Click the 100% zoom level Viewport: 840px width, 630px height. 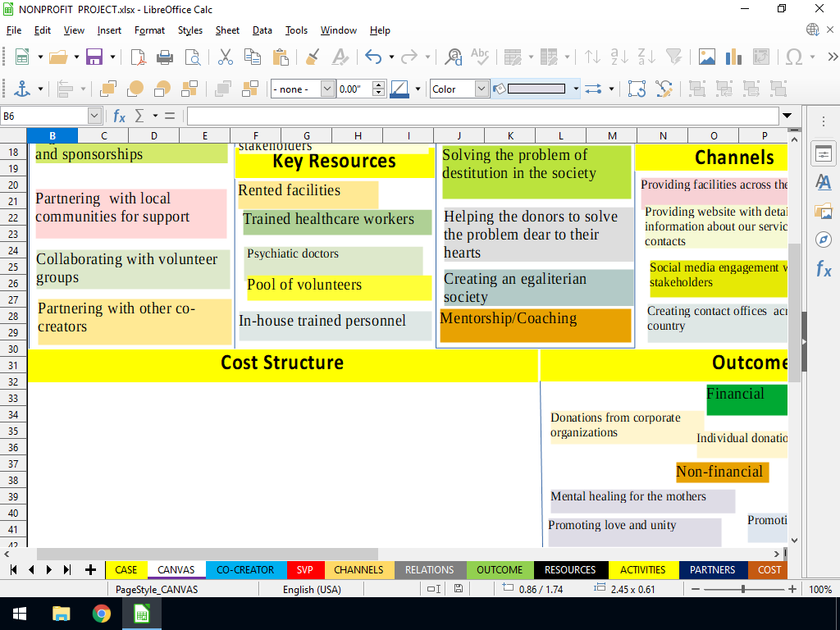tap(820, 589)
